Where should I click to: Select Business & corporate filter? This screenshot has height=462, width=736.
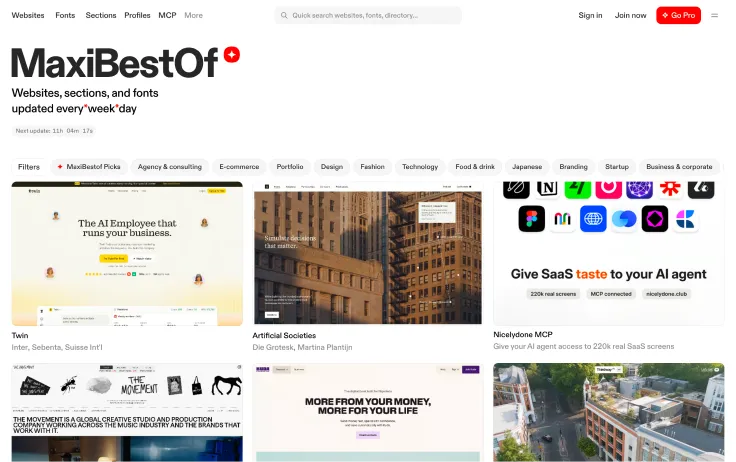click(x=679, y=167)
